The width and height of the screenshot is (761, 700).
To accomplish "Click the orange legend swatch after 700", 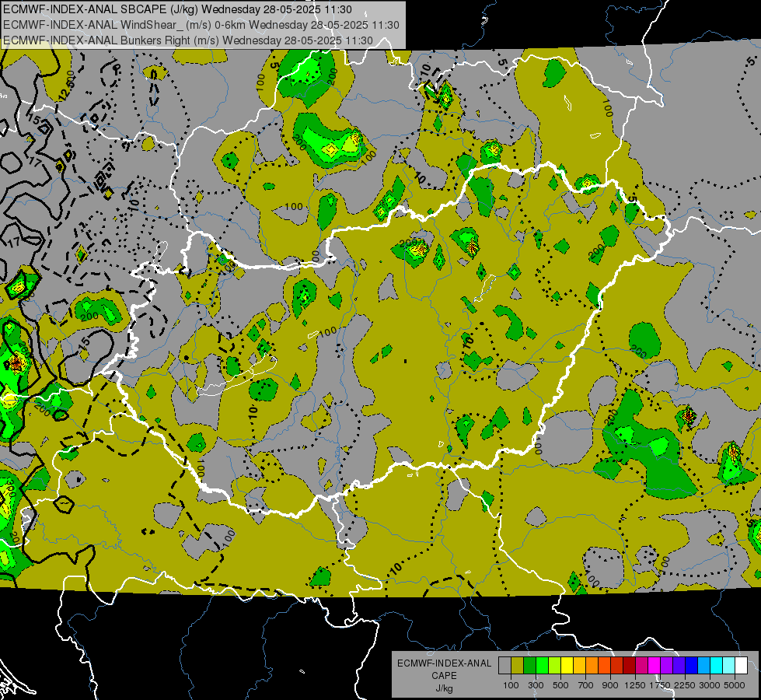I will pos(592,665).
